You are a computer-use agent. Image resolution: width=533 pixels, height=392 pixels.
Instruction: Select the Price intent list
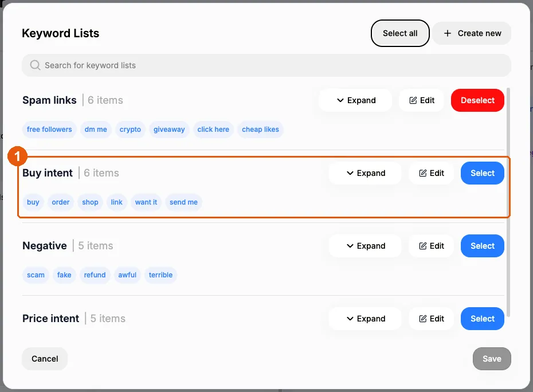483,319
